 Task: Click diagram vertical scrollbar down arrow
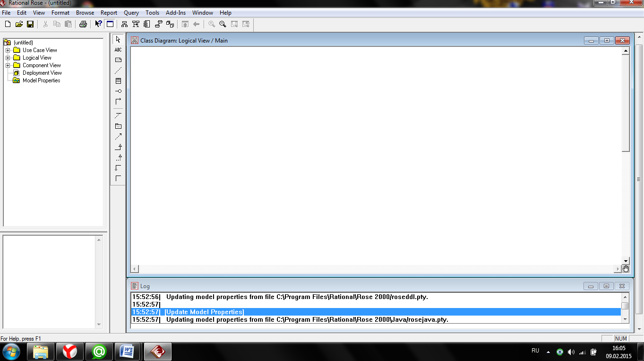pyautogui.click(x=626, y=261)
